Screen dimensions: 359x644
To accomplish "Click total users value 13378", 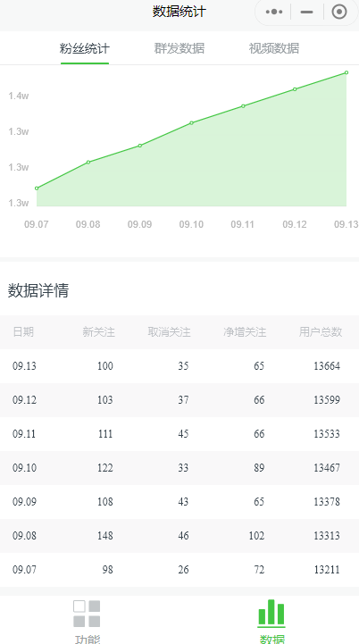I will [x=327, y=502].
